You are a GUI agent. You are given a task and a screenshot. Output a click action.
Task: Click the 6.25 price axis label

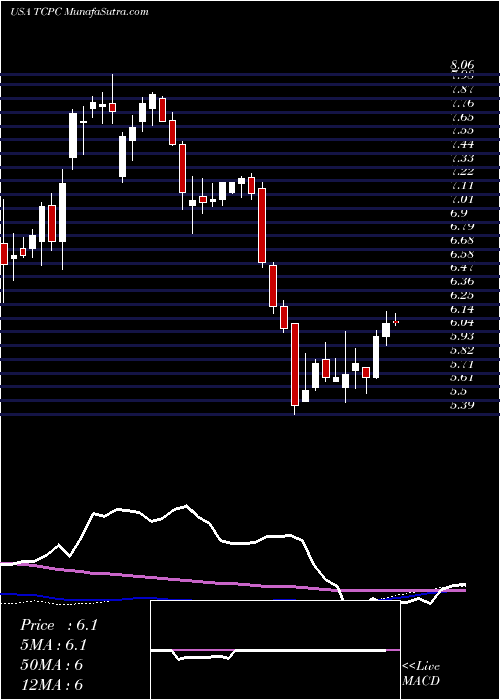[x=463, y=295]
